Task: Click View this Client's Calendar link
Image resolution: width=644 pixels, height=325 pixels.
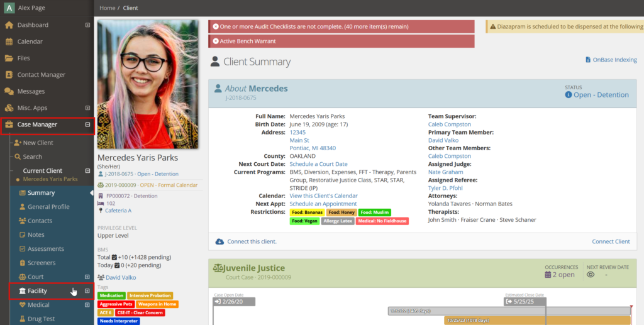Action: [x=324, y=196]
